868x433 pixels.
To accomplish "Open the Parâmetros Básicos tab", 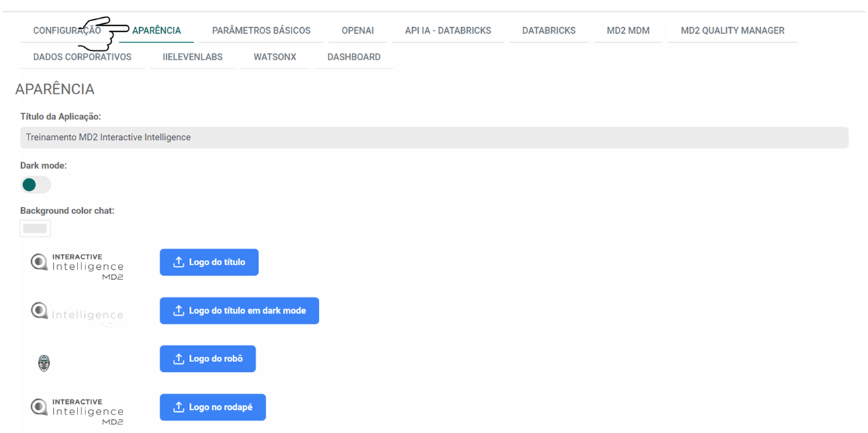I will coord(261,31).
